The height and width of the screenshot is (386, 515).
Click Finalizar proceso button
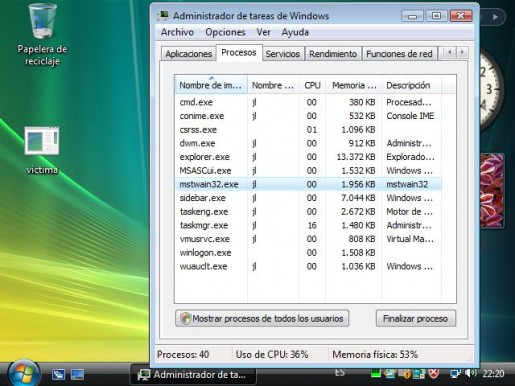(415, 318)
